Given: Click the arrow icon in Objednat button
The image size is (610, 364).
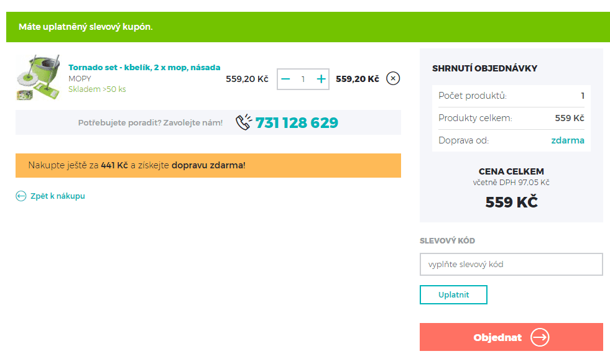Looking at the screenshot, I should [x=540, y=337].
